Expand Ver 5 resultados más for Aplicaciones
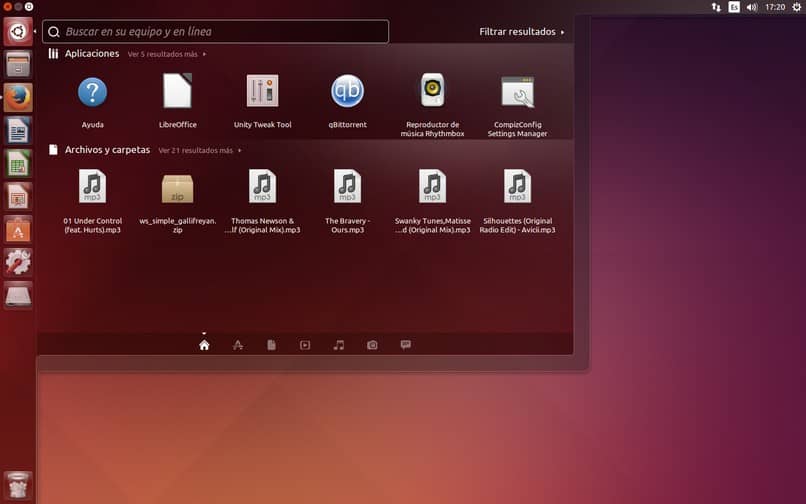The width and height of the screenshot is (806, 504). (x=167, y=54)
